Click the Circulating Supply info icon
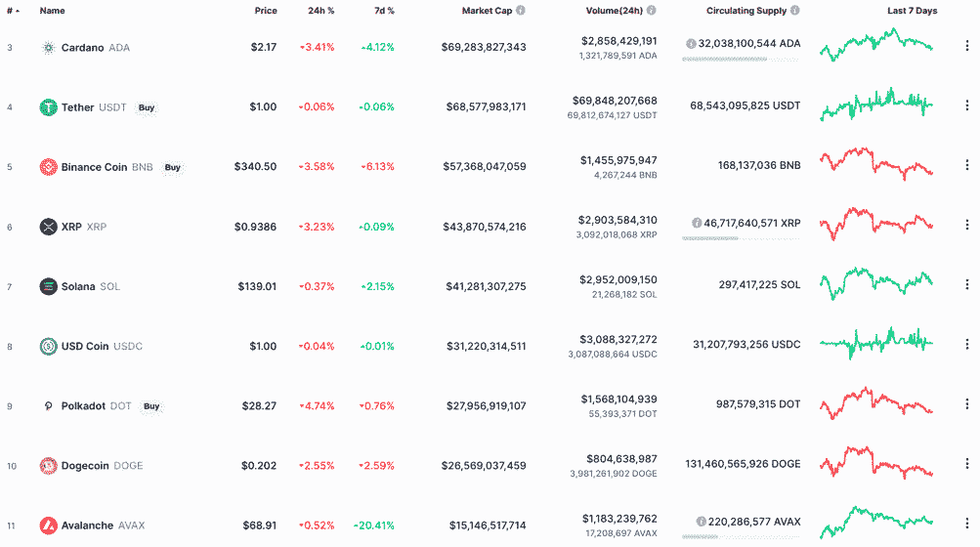This screenshot has height=547, width=980. tap(794, 10)
